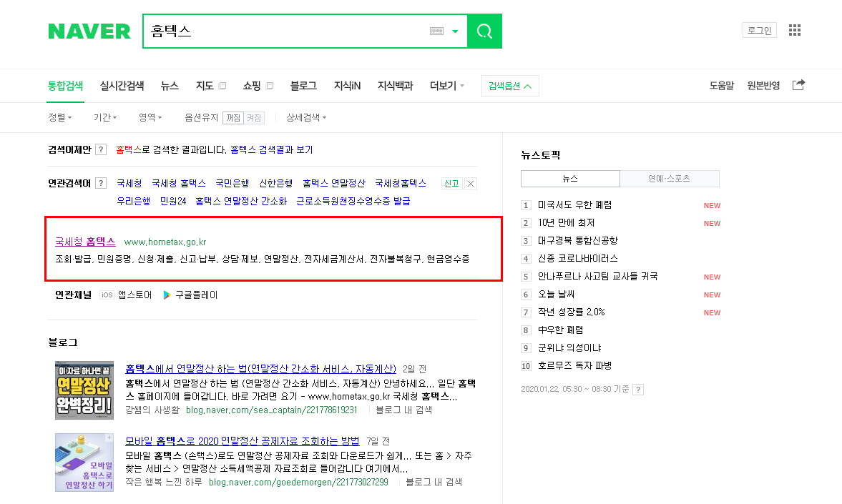Set 옵션유지 to 꺼짐
Image resolution: width=842 pixels, height=504 pixels.
point(234,117)
